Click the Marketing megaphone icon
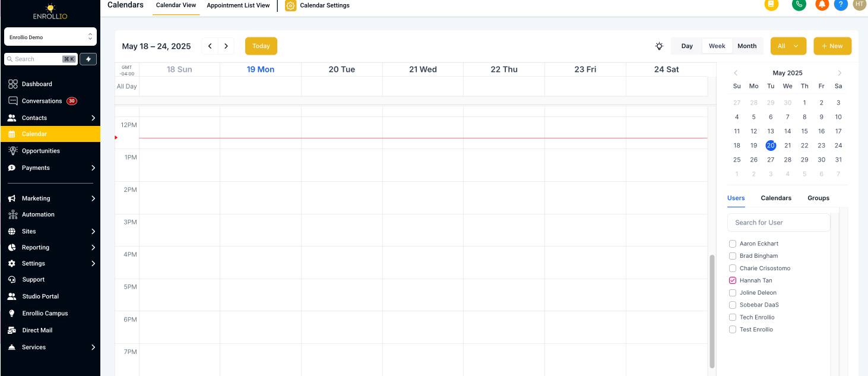Screen dimensions: 868x376 [x=12, y=198]
